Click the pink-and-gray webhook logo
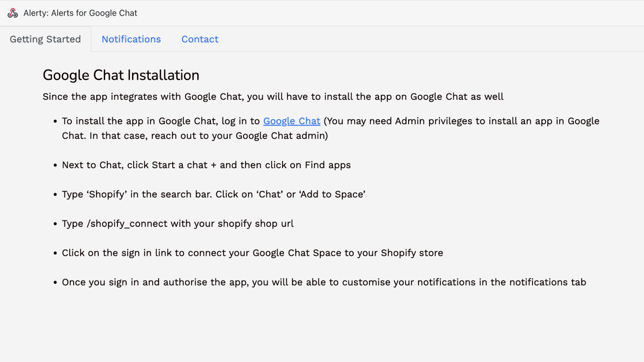The image size is (644, 362). (x=13, y=12)
